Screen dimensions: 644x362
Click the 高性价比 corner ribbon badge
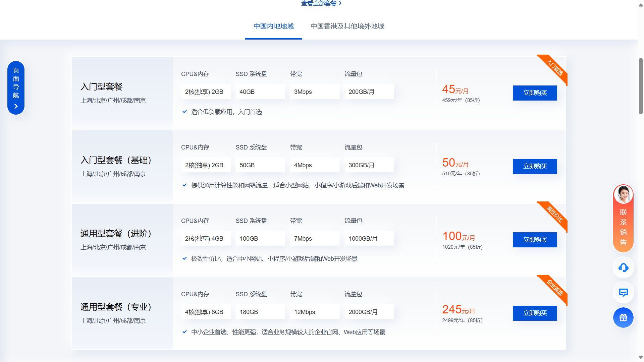click(555, 215)
